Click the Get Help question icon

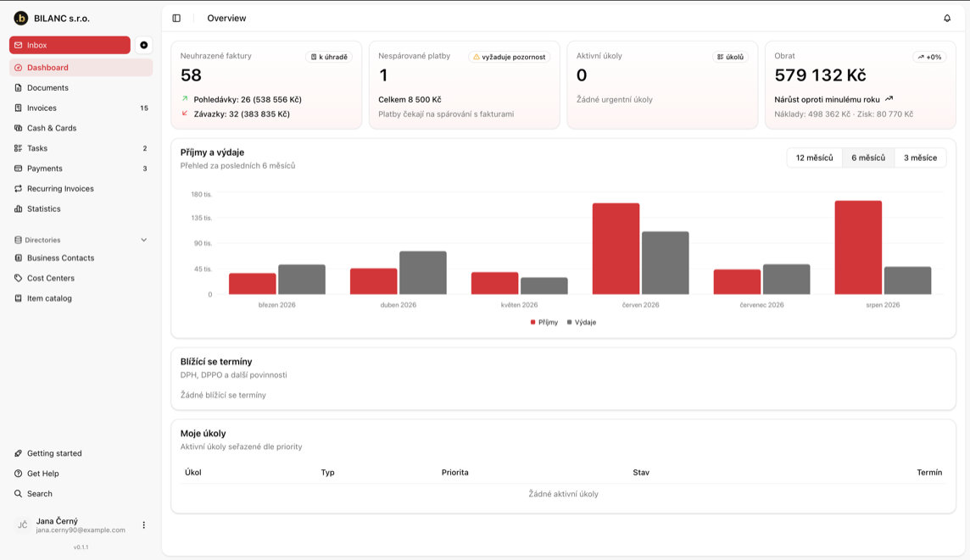click(x=18, y=474)
